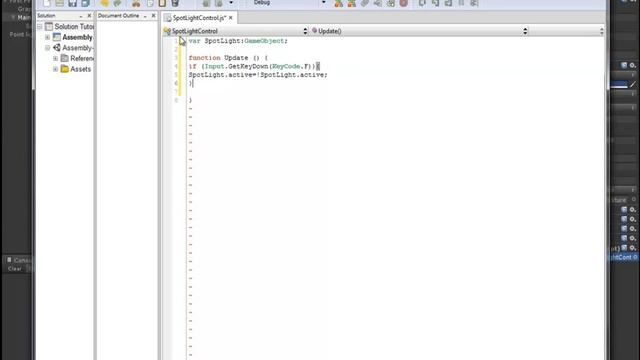This screenshot has width=640, height=360.
Task: Click the Save file toolbar icon
Action: pos(73,3)
